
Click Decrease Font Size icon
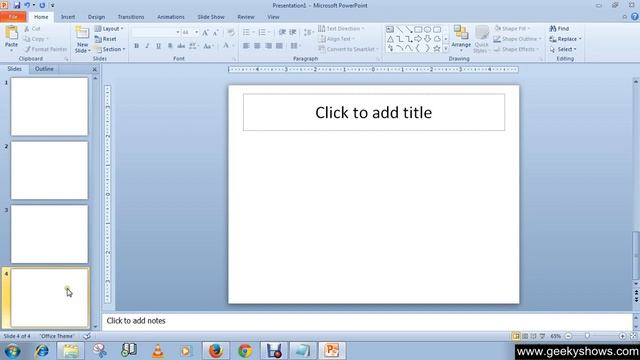point(216,32)
